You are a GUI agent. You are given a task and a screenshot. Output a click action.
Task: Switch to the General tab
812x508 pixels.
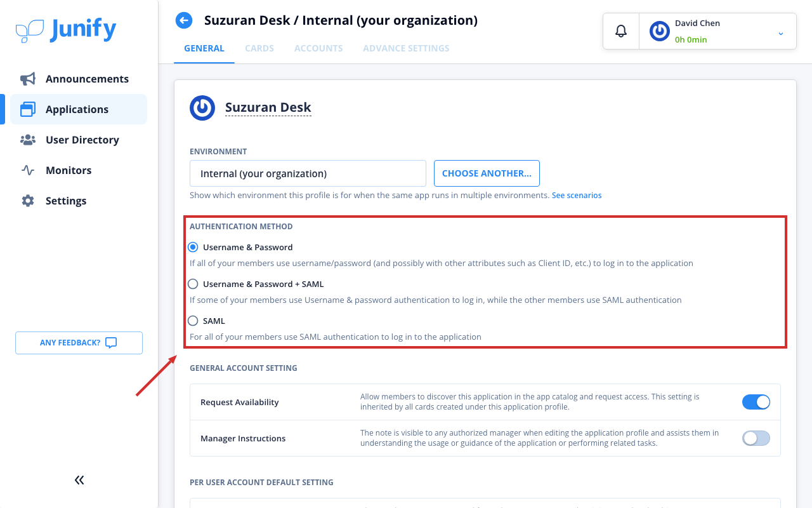coord(204,48)
